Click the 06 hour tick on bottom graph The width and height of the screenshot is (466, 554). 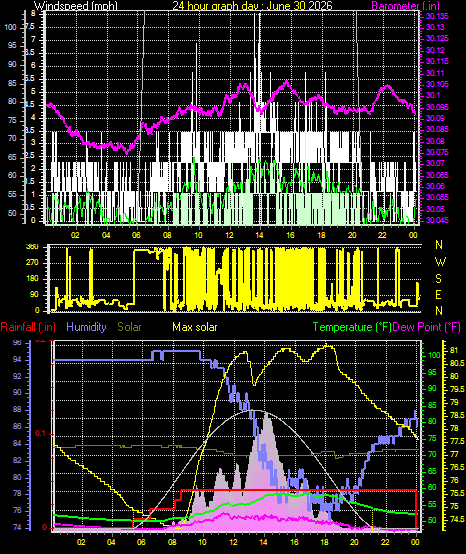tap(142, 542)
